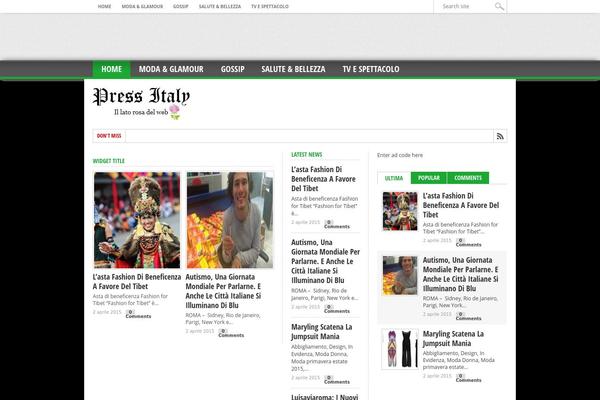The width and height of the screenshot is (600, 400).
Task: Open GOSSIP in main navigation bar
Action: 232,69
